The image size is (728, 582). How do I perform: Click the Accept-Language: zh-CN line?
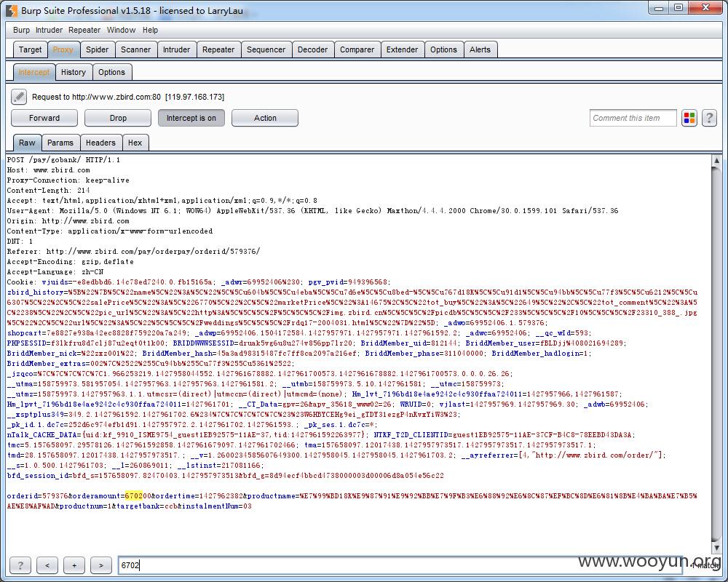click(55, 272)
